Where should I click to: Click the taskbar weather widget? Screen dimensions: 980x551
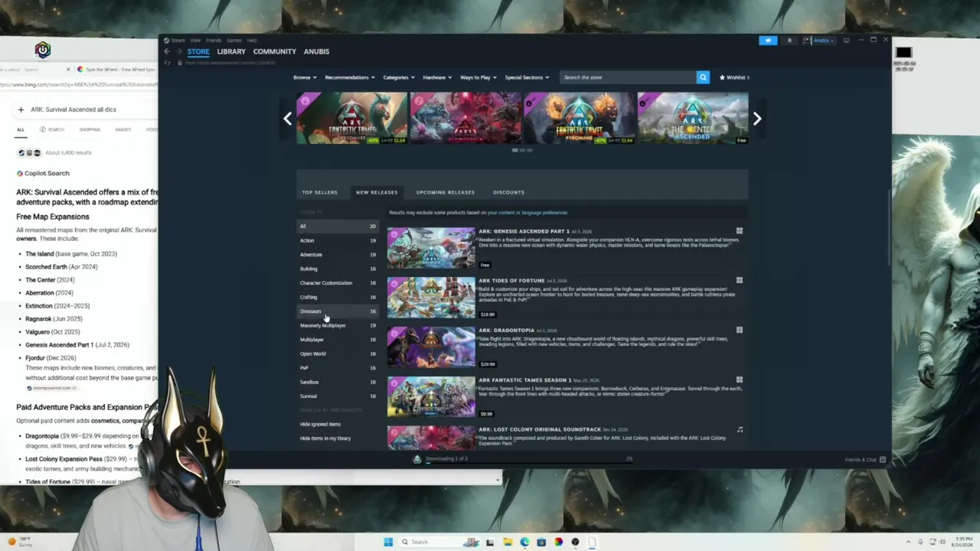tap(18, 542)
